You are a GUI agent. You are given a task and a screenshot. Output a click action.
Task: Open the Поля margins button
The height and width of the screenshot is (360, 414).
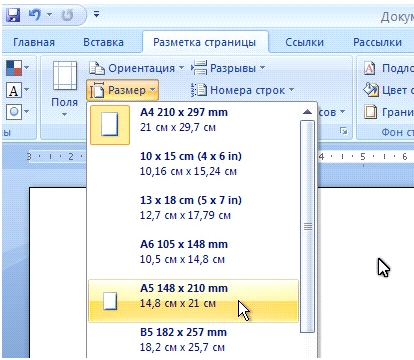click(64, 89)
